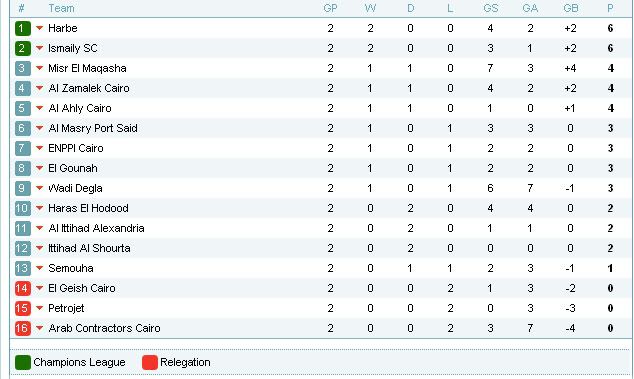Sort by the GP column header
This screenshot has width=634, height=379.
[330, 8]
